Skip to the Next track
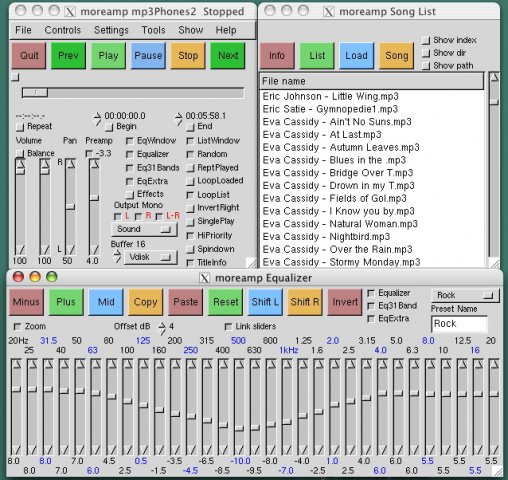Screen dimensions: 508x480 [x=228, y=56]
